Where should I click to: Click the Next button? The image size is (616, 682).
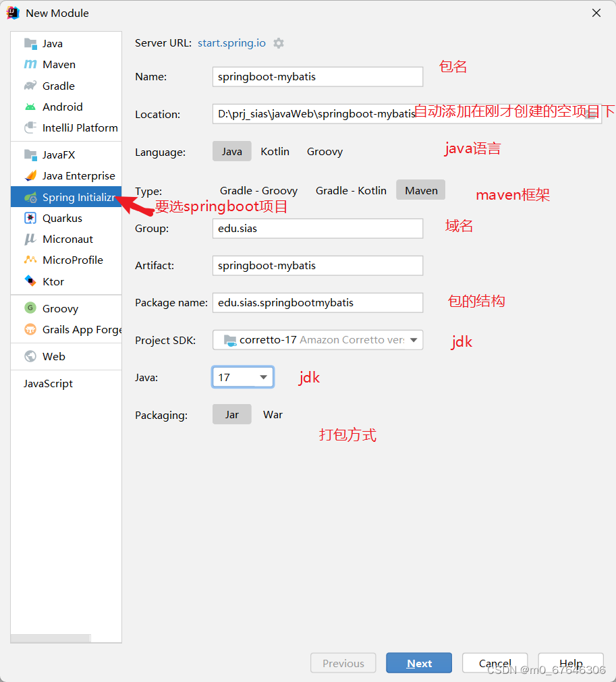coord(419,663)
